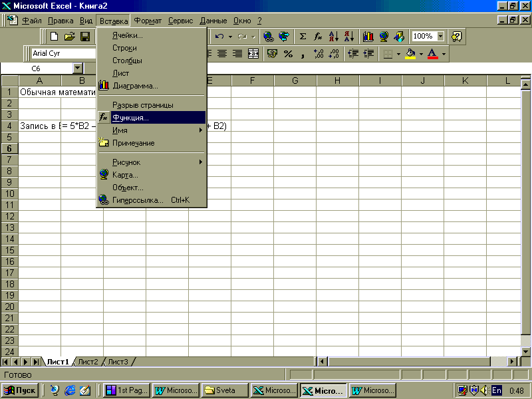Open the Fill Color dropdown arrow

coord(421,54)
